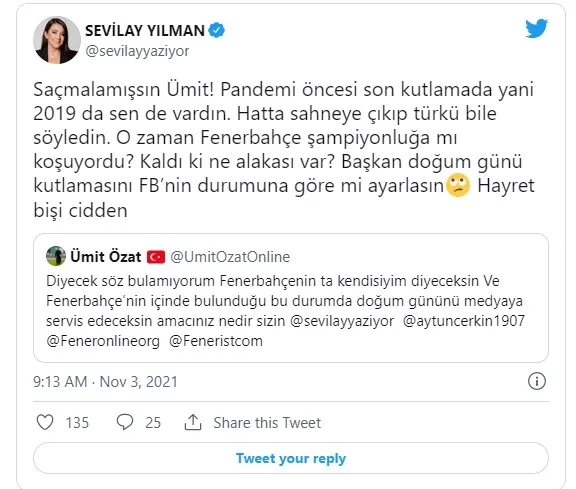This screenshot has width=576, height=489.
Task: Click the 135 likes count
Action: coord(77,423)
